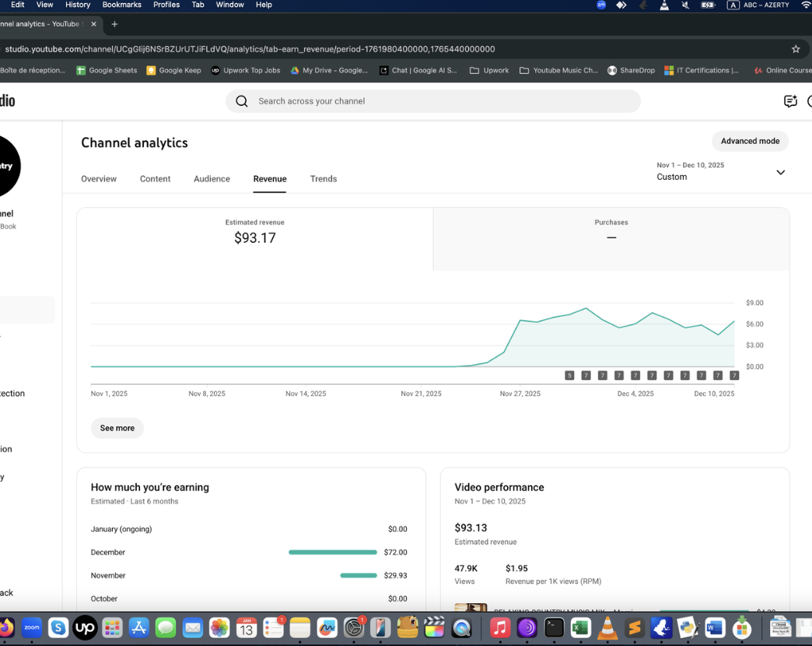The height and width of the screenshot is (646, 812).
Task: Open the ABC – AZERTY input source menu
Action: click(758, 5)
